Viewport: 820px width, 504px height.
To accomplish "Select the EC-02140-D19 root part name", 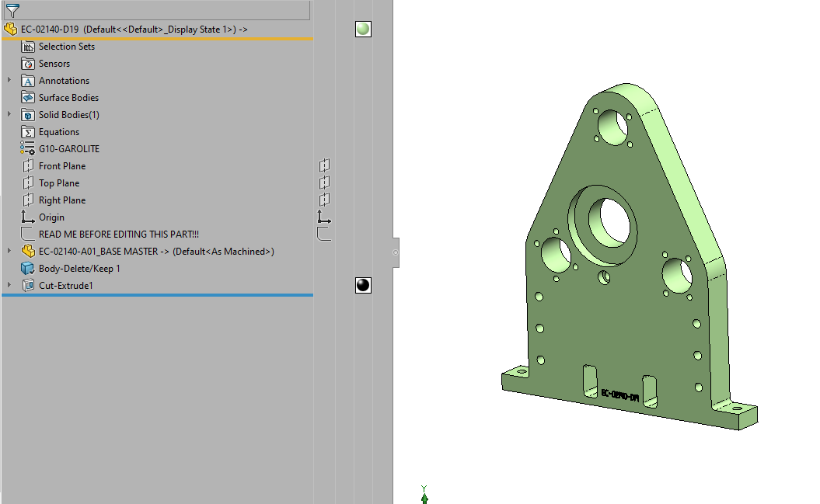I will 50,30.
